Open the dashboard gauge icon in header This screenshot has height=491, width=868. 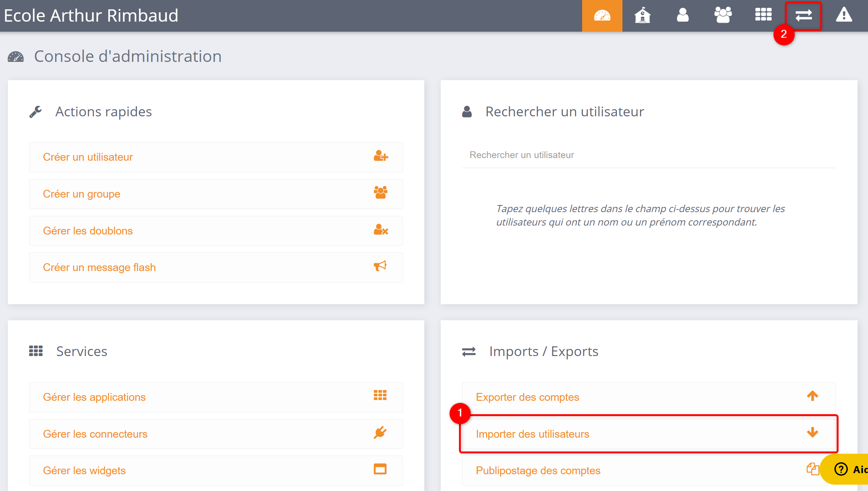(602, 16)
